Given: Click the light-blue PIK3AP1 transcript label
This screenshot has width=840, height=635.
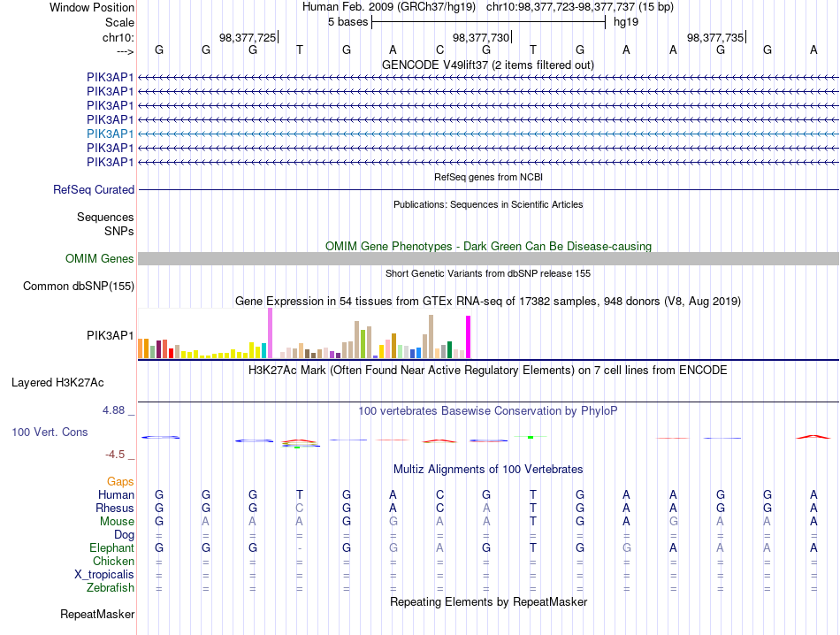Looking at the screenshot, I should 110,134.
